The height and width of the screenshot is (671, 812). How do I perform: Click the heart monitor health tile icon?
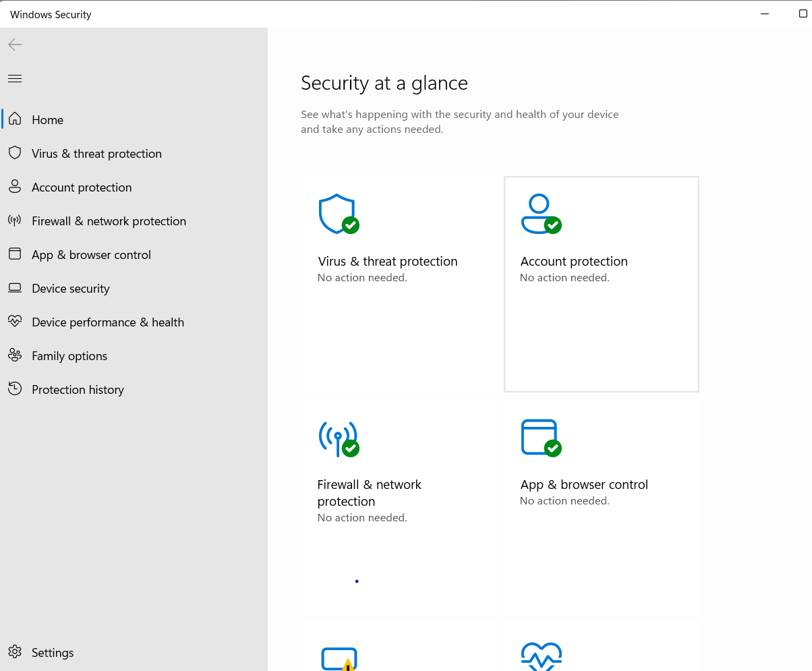(x=541, y=655)
